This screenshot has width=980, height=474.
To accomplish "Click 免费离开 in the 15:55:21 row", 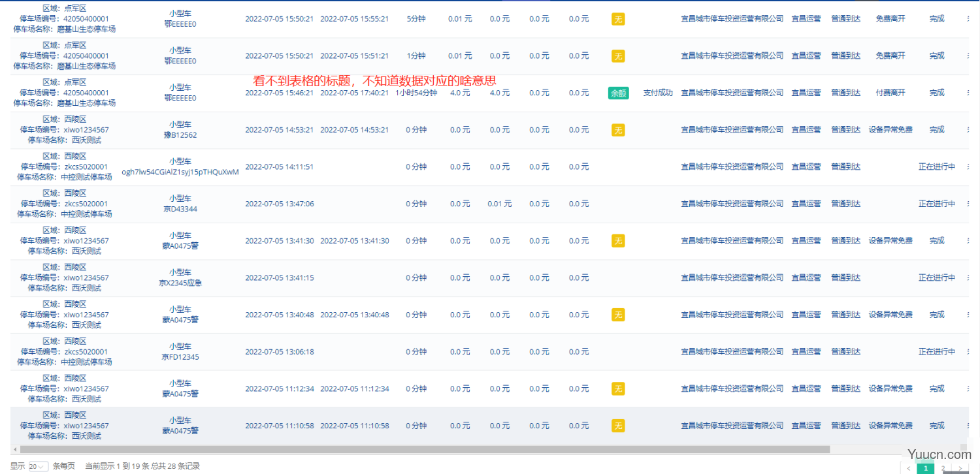I will point(890,19).
